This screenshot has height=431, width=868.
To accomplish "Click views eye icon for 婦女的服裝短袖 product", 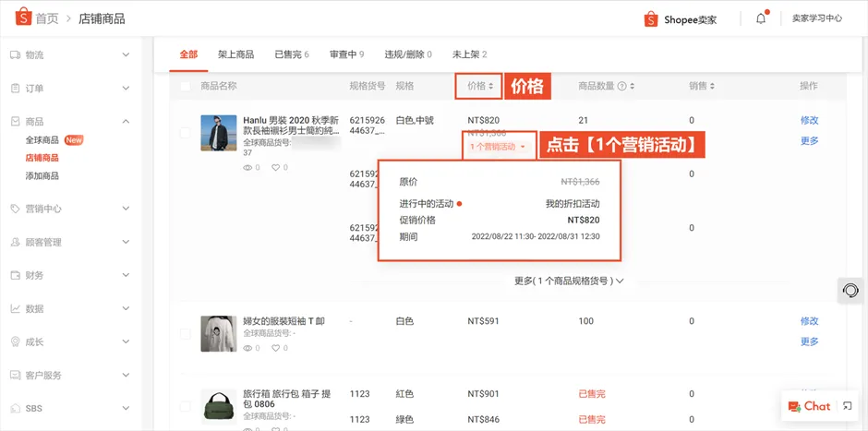I will [247, 348].
